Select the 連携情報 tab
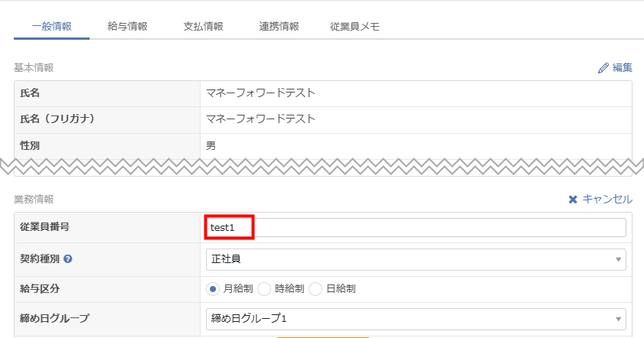644x338 pixels. (x=279, y=27)
